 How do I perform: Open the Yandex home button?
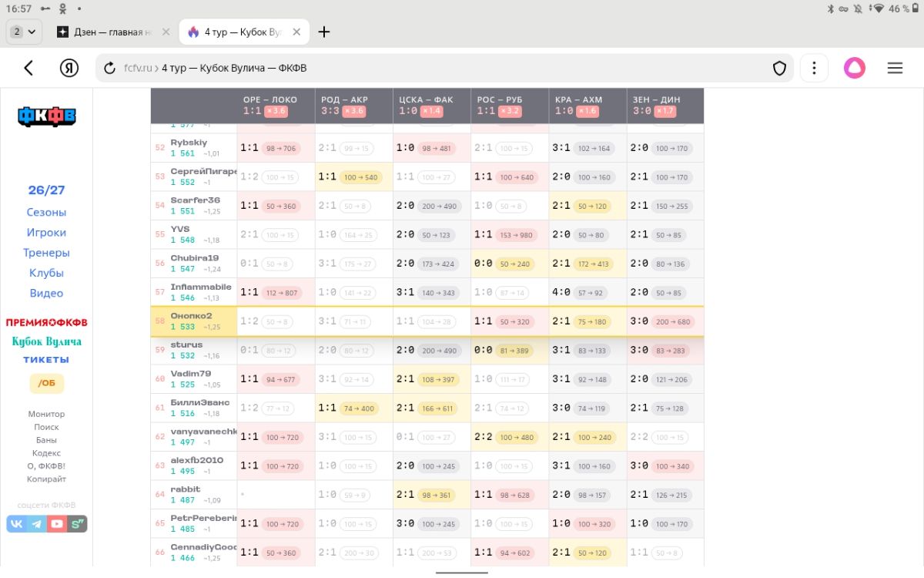(x=69, y=68)
